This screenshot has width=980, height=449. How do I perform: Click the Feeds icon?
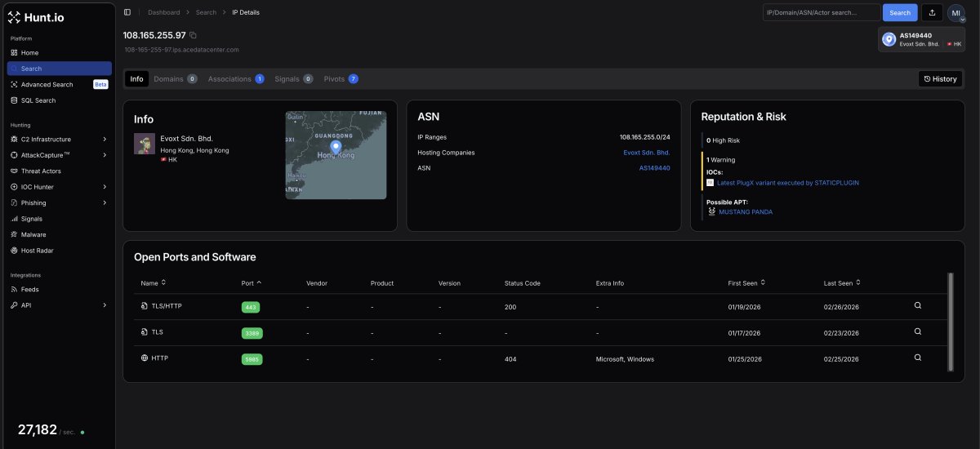coord(14,289)
